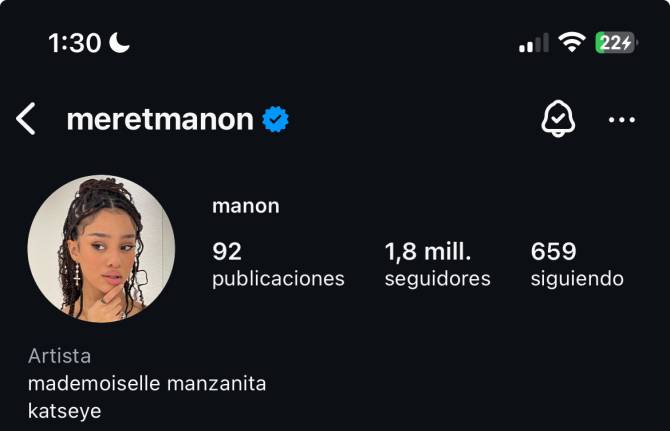670x431 pixels.
Task: Open the seguidores list label
Action: click(x=437, y=279)
